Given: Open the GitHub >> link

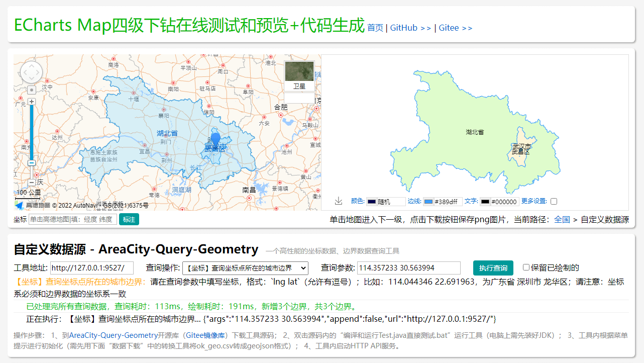Looking at the screenshot, I should point(410,28).
